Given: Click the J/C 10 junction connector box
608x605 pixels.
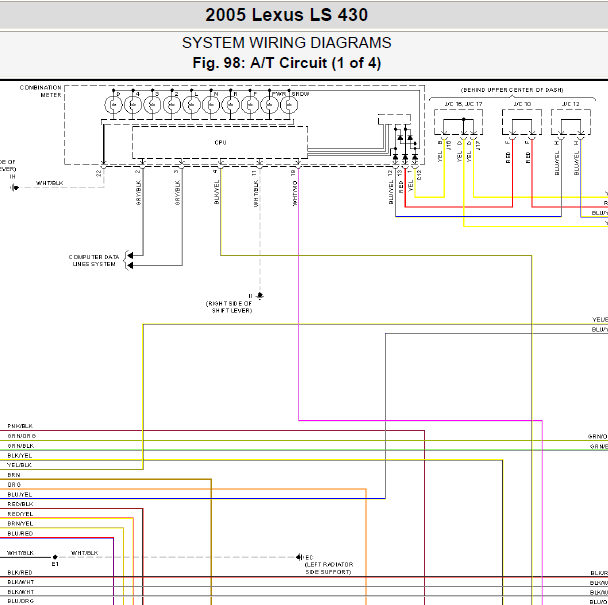Looking at the screenshot, I should [522, 122].
